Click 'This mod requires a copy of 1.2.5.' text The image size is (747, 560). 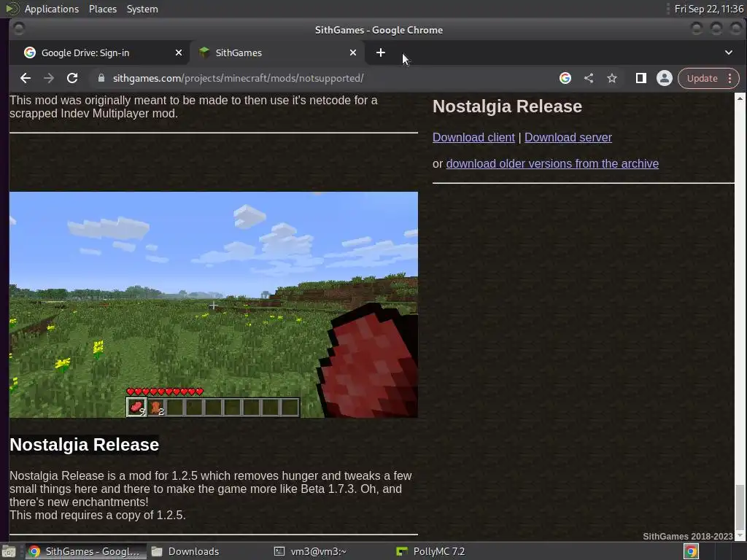click(98, 516)
